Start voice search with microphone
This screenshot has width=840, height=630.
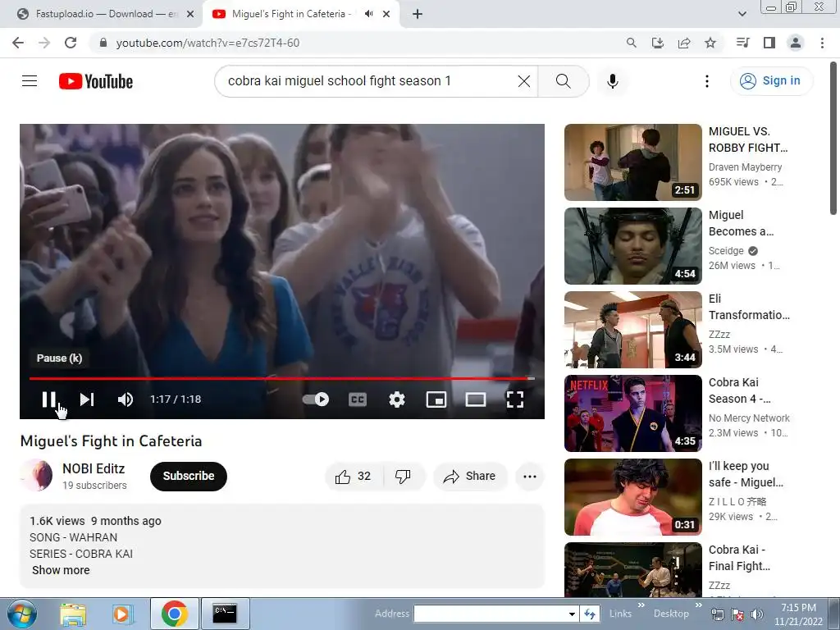click(613, 81)
